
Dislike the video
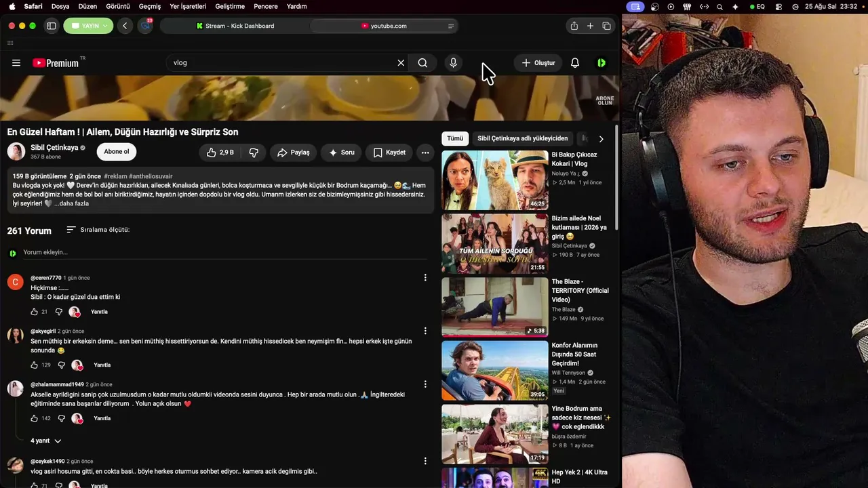[x=254, y=152]
